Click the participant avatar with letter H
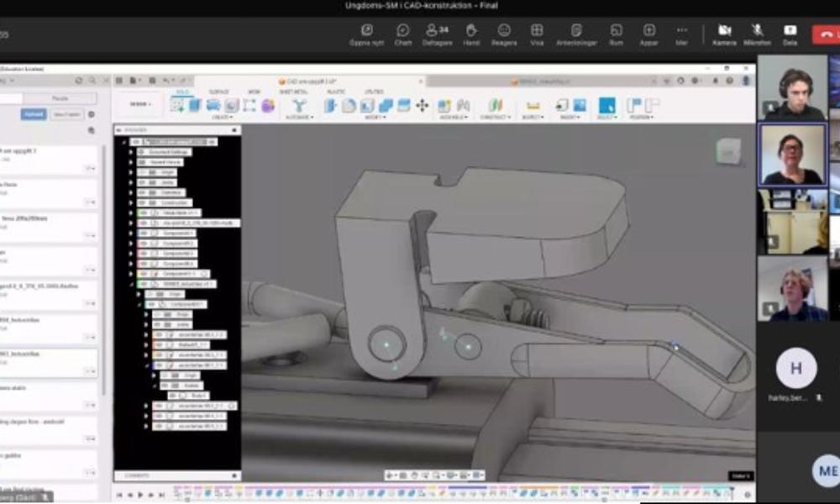This screenshot has width=840, height=504. click(796, 368)
